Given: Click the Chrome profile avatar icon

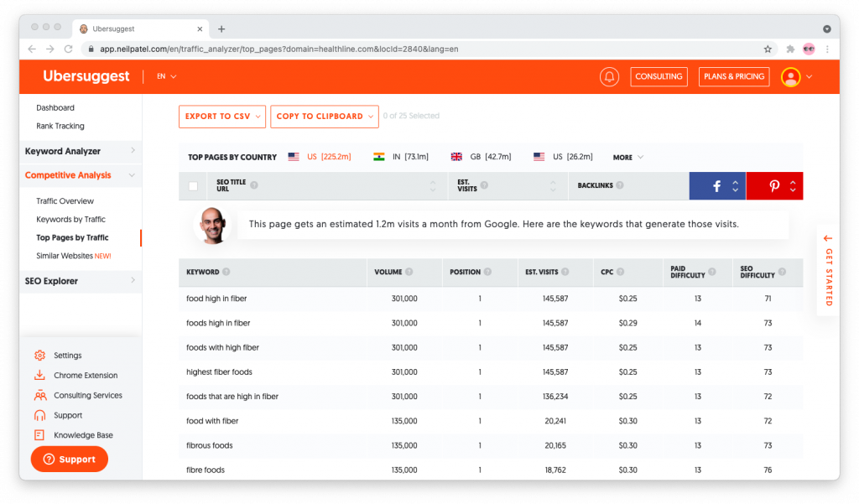Looking at the screenshot, I should [809, 49].
